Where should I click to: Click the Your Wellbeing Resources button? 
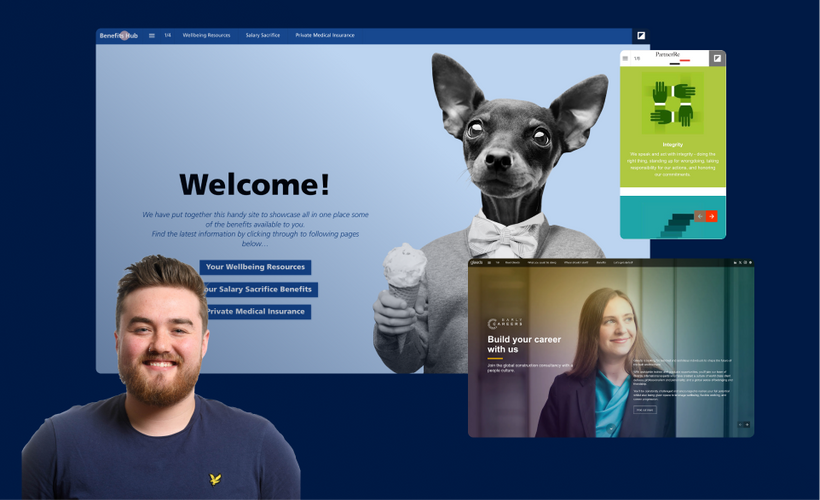(x=255, y=267)
